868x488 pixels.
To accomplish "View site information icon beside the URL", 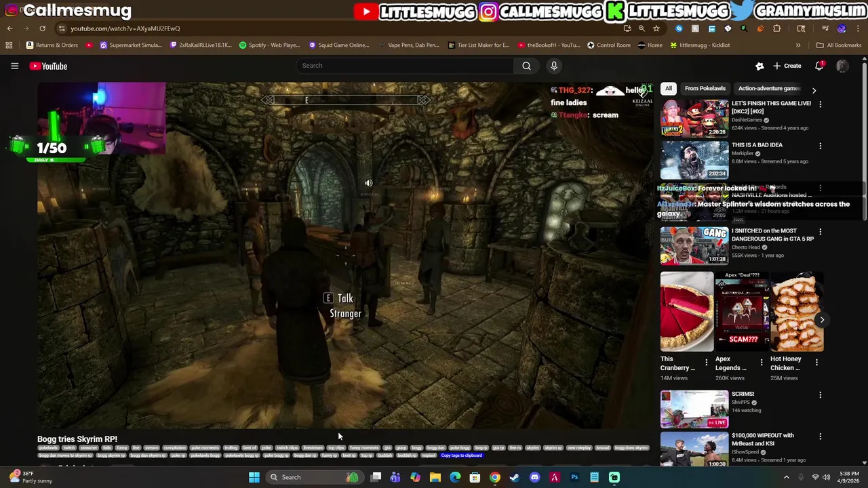I will point(62,28).
